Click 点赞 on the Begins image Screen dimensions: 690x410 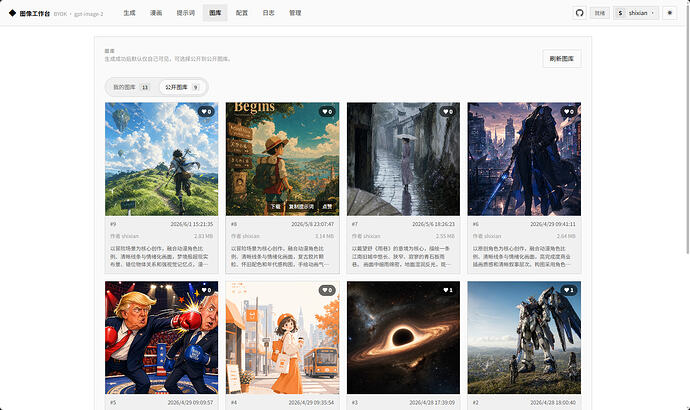click(327, 206)
